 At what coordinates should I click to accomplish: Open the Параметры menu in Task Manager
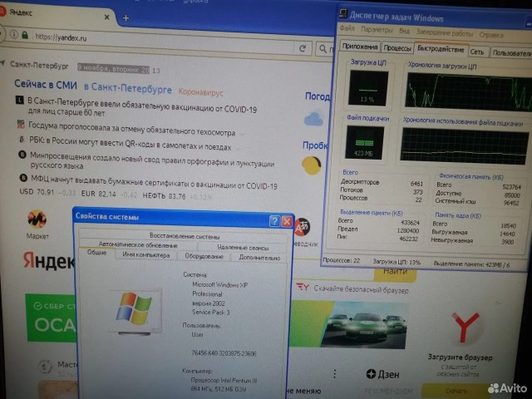[x=377, y=30]
